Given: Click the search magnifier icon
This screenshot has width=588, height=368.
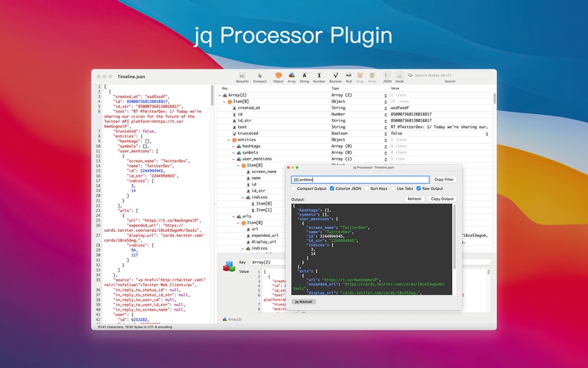Looking at the screenshot, I should tap(410, 75).
